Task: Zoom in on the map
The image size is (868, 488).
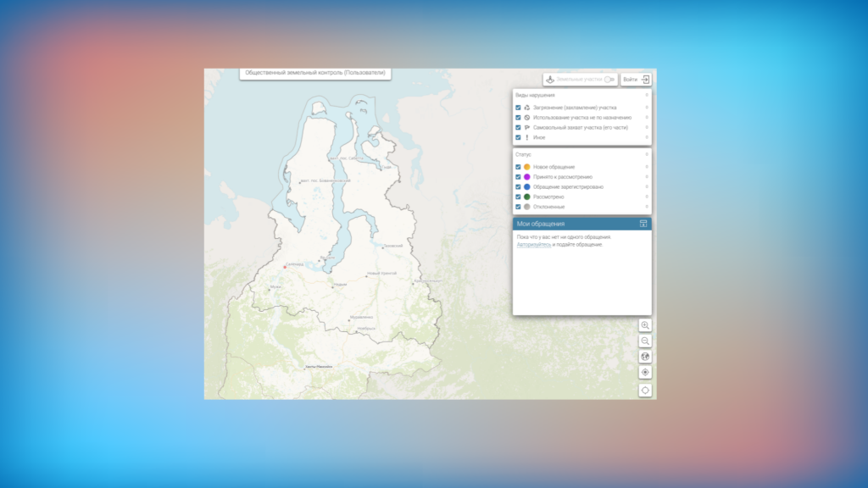Action: point(645,325)
